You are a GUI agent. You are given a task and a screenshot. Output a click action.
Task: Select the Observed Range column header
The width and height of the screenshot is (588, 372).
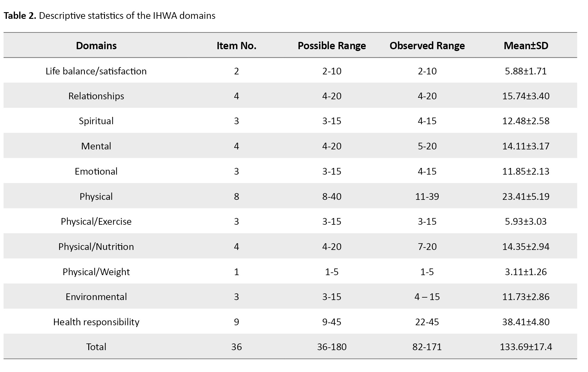(427, 46)
